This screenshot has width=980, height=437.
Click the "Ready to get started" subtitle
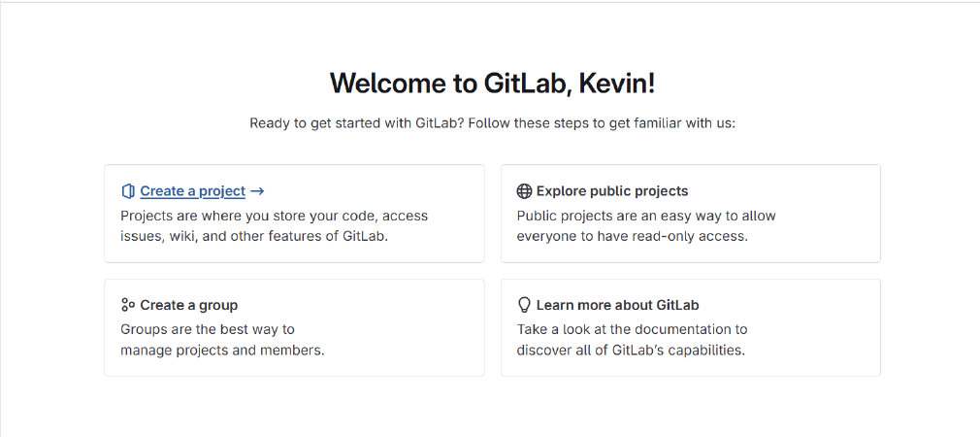tap(492, 123)
